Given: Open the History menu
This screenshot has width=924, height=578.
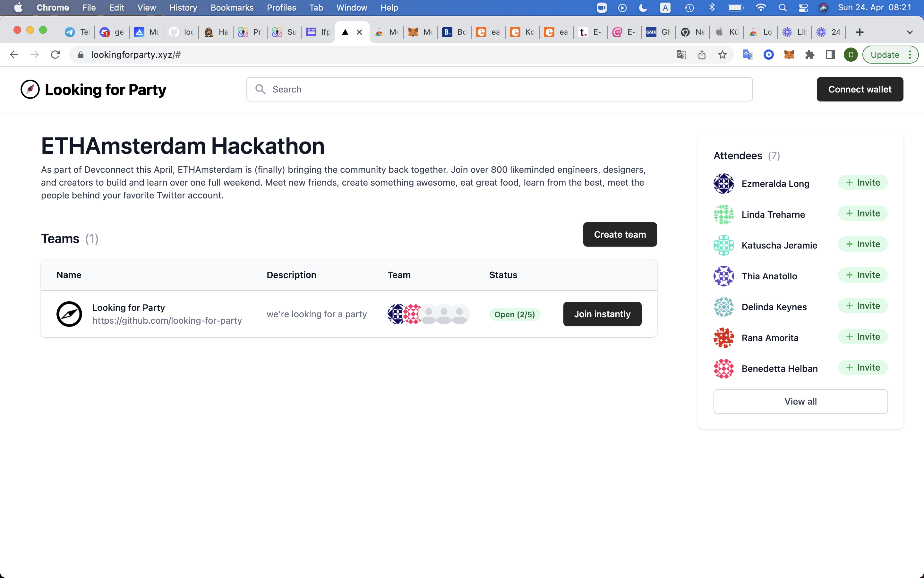Looking at the screenshot, I should (x=183, y=8).
